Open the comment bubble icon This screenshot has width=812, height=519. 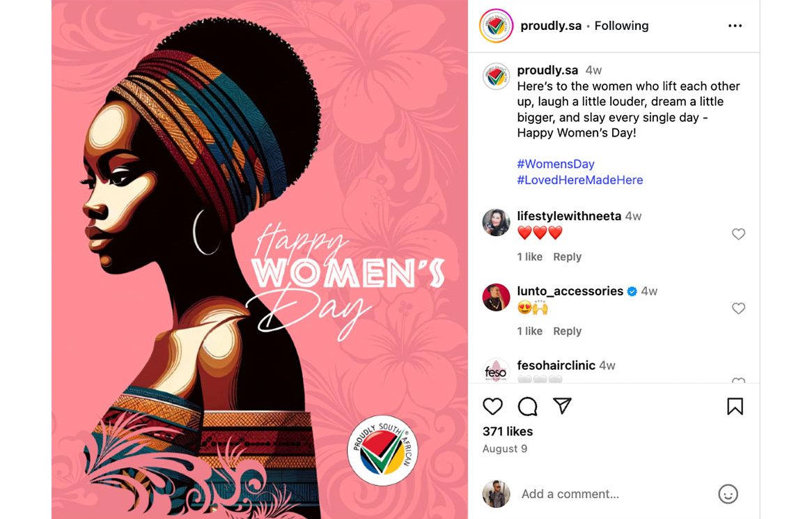[527, 407]
